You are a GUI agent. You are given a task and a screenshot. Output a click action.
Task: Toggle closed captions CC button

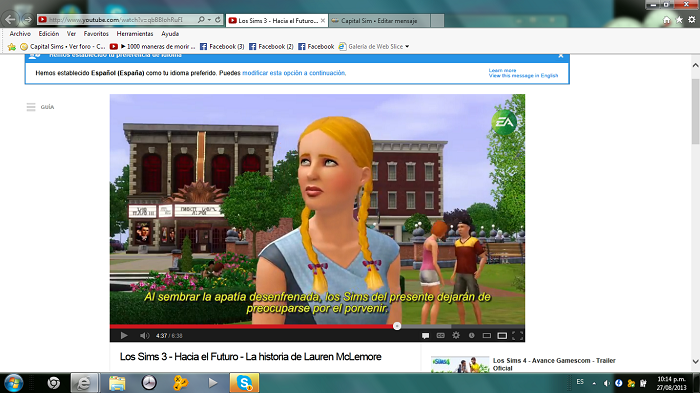point(441,335)
